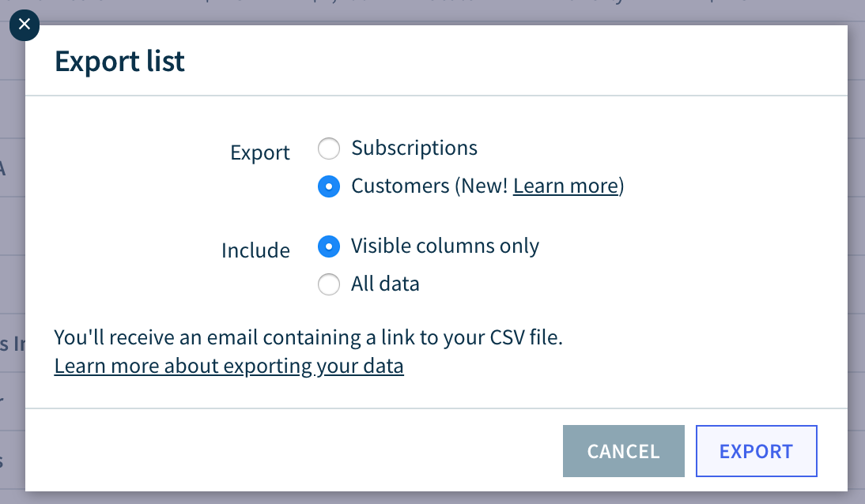Click the All data label text
Viewport: 865px width, 504px height.
pyautogui.click(x=385, y=284)
